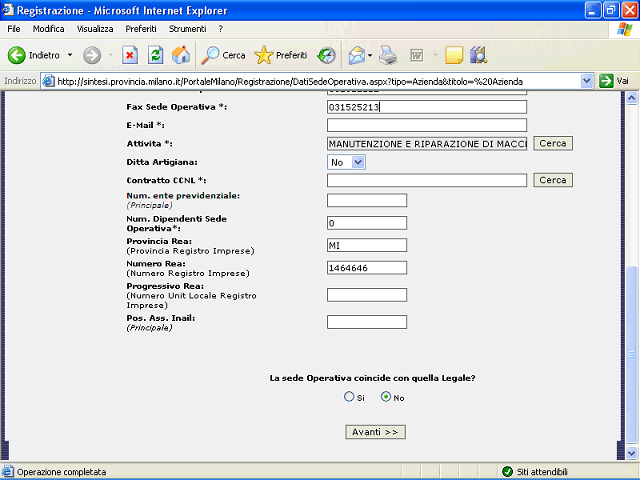Click the Avanti >> button
This screenshot has height=480, width=640.
pyautogui.click(x=376, y=432)
